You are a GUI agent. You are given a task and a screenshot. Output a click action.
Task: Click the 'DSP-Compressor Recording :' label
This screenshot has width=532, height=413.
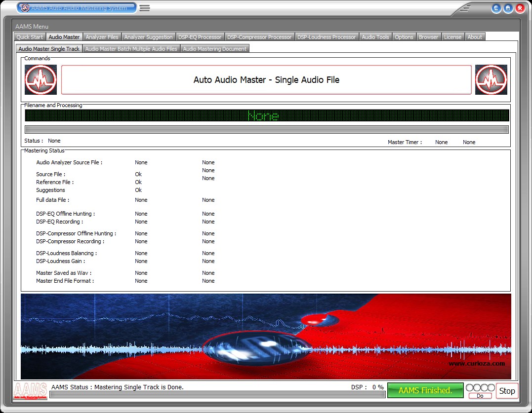click(x=70, y=241)
